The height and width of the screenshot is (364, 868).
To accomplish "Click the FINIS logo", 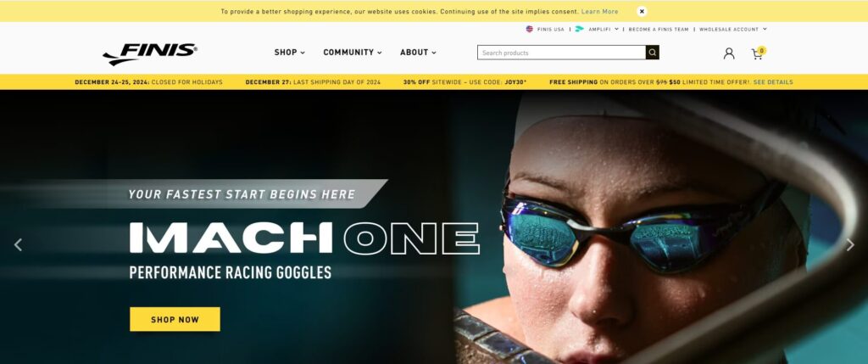I will pyautogui.click(x=149, y=53).
